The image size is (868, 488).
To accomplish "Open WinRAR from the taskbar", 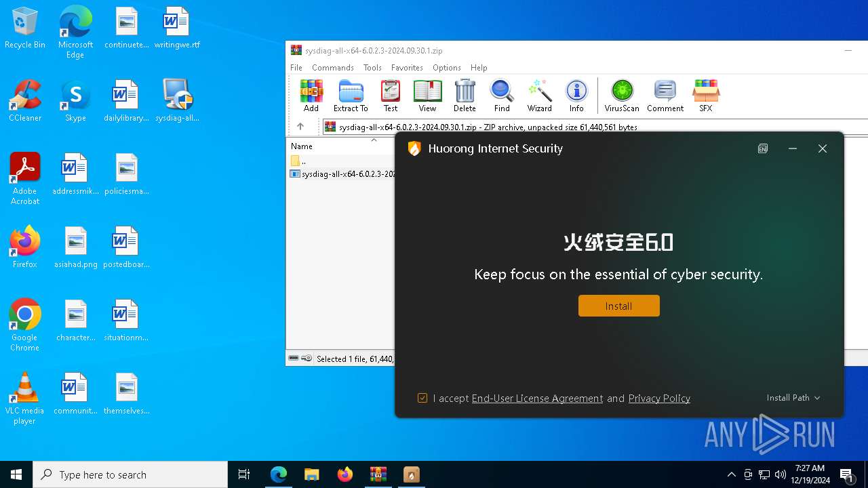I will tap(378, 474).
